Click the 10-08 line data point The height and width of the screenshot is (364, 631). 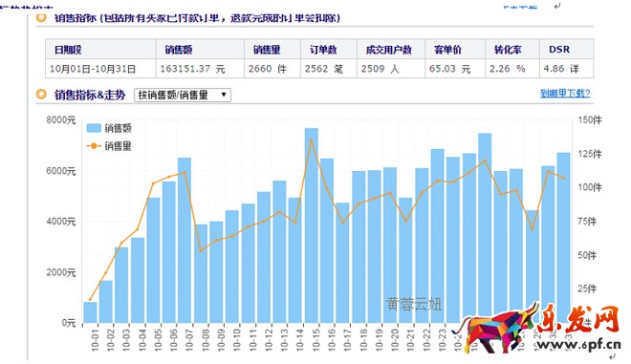point(201,250)
